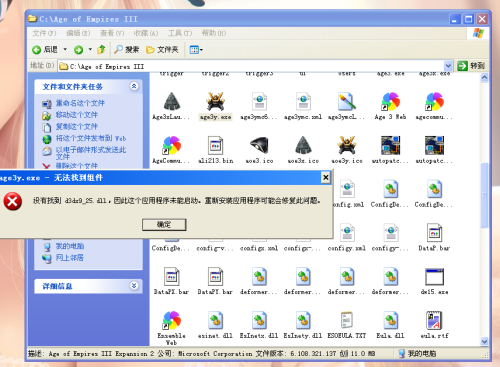Open the 查看(V) menu

tap(112, 33)
